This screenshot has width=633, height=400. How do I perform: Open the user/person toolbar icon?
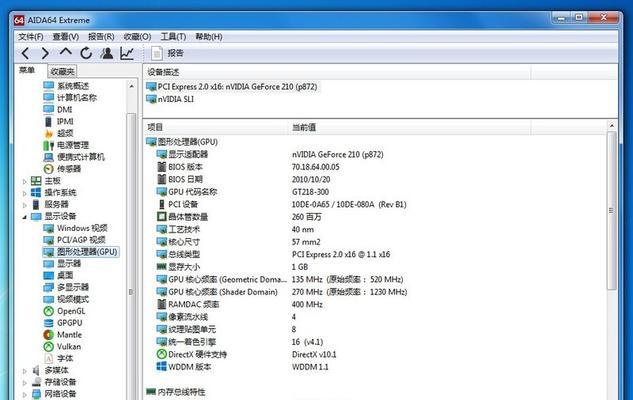[107, 53]
